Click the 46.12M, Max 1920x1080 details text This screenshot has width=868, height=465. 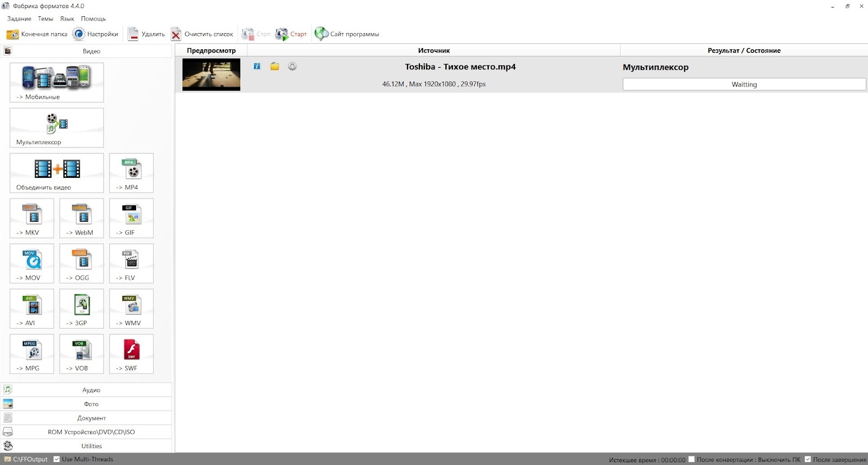(433, 84)
